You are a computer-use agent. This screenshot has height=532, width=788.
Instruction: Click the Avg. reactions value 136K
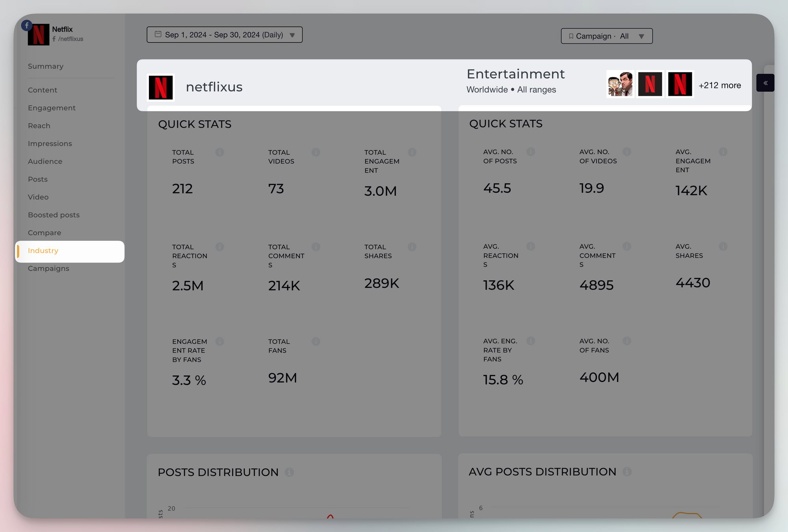coord(499,285)
